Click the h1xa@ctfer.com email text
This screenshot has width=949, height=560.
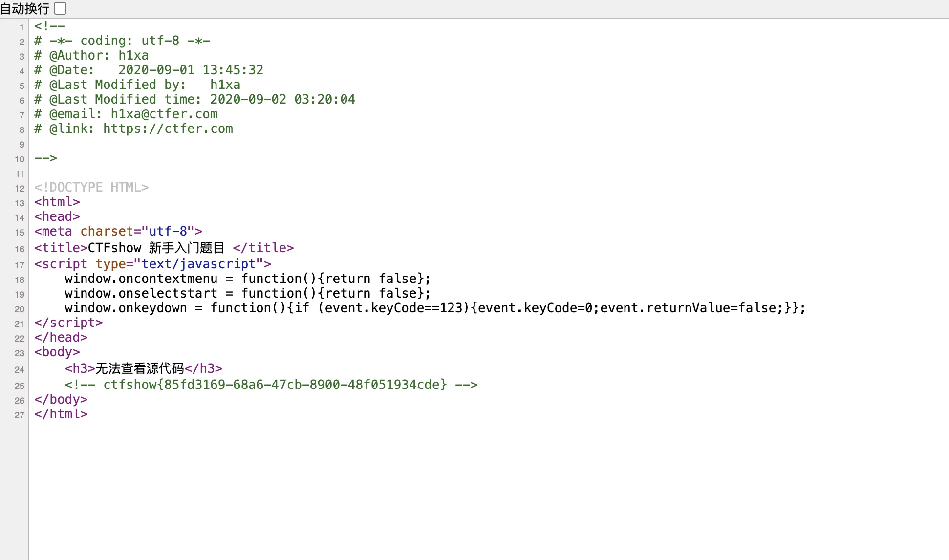tap(164, 114)
